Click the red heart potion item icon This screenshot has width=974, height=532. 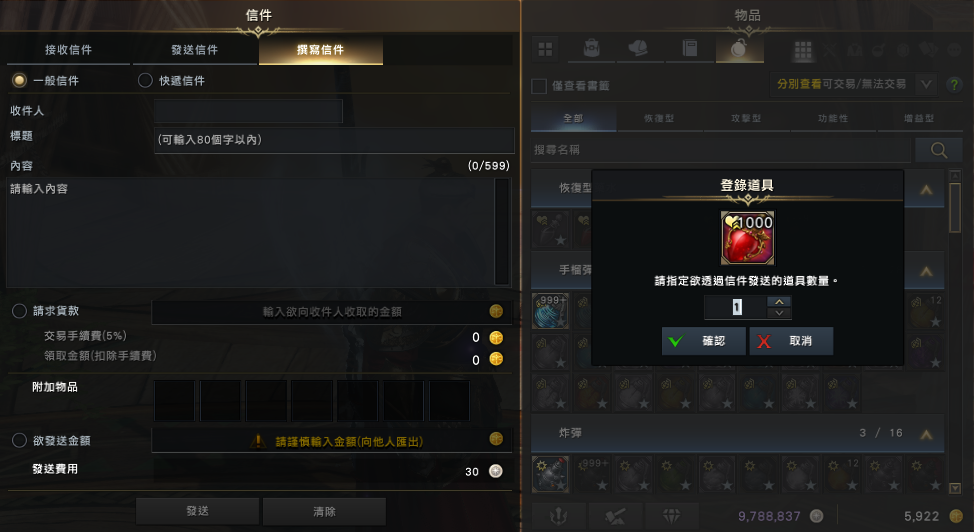pos(747,238)
